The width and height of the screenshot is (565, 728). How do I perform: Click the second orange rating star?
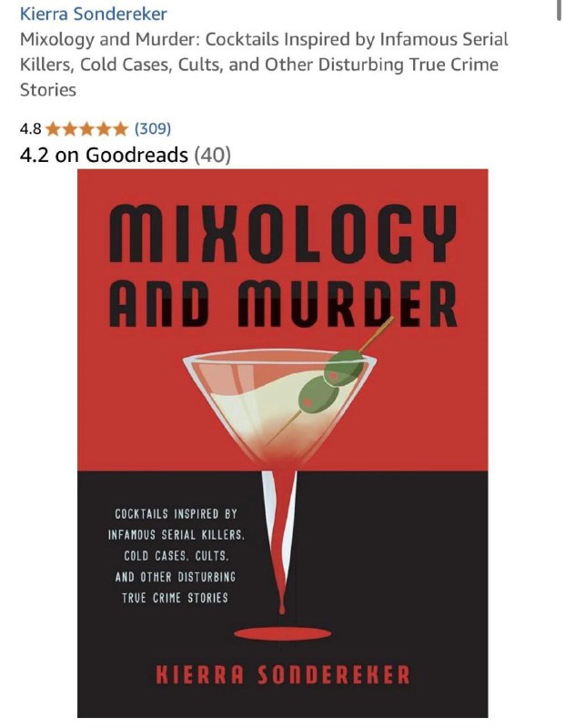[x=70, y=128]
